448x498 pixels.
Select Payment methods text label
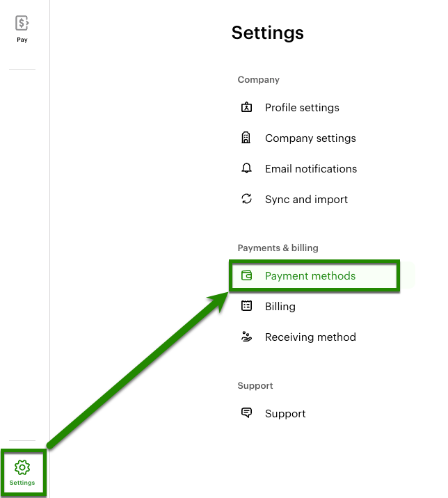pos(310,276)
